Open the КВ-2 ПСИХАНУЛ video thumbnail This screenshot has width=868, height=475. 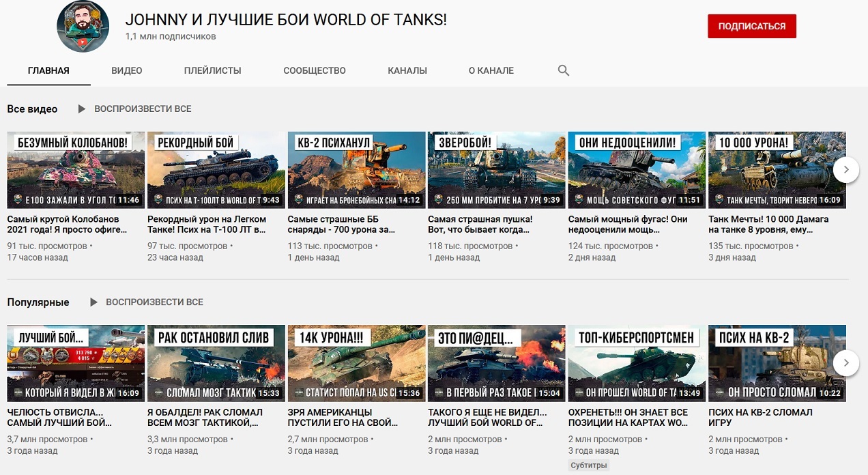(357, 170)
